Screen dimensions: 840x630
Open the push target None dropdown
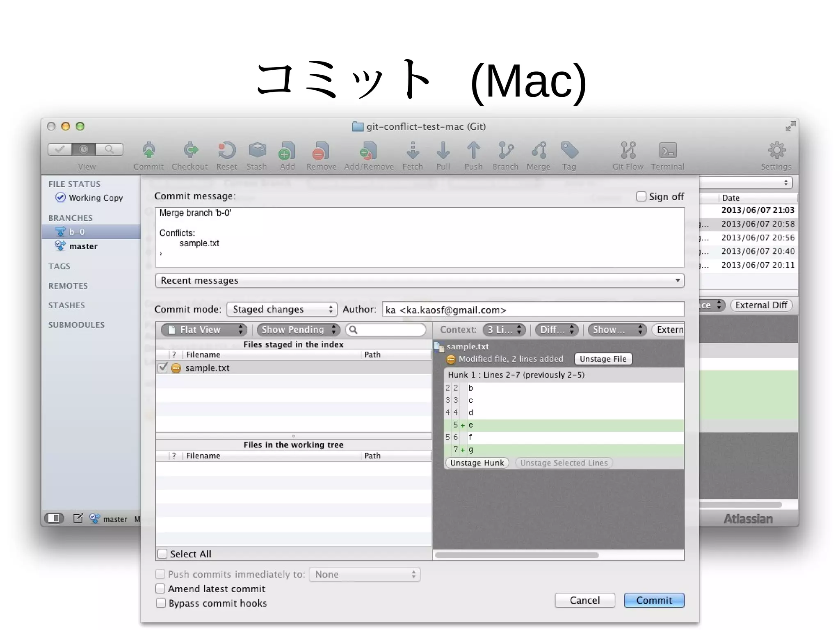[x=365, y=574]
